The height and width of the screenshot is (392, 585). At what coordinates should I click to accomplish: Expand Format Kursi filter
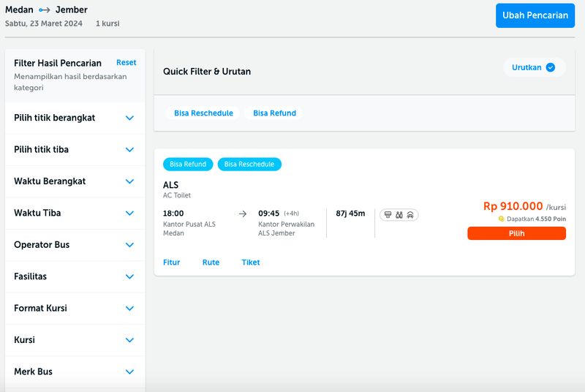[x=75, y=308]
